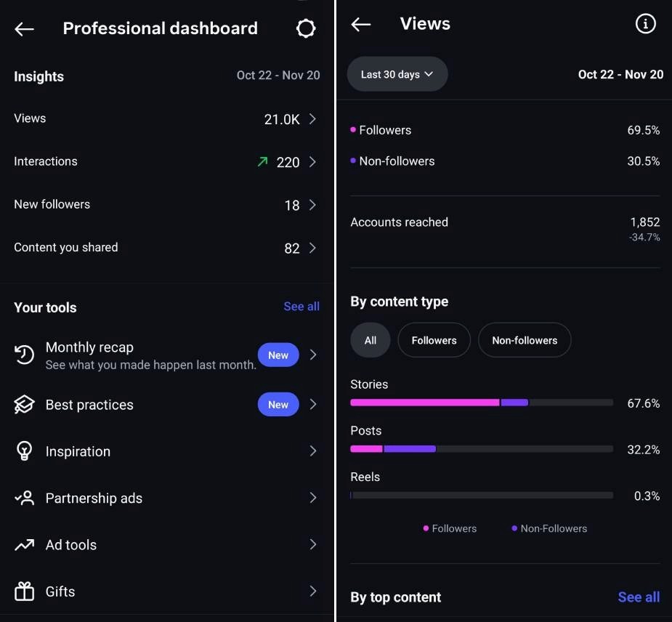672x622 pixels.
Task: Click the By content type heading
Action: tap(399, 302)
